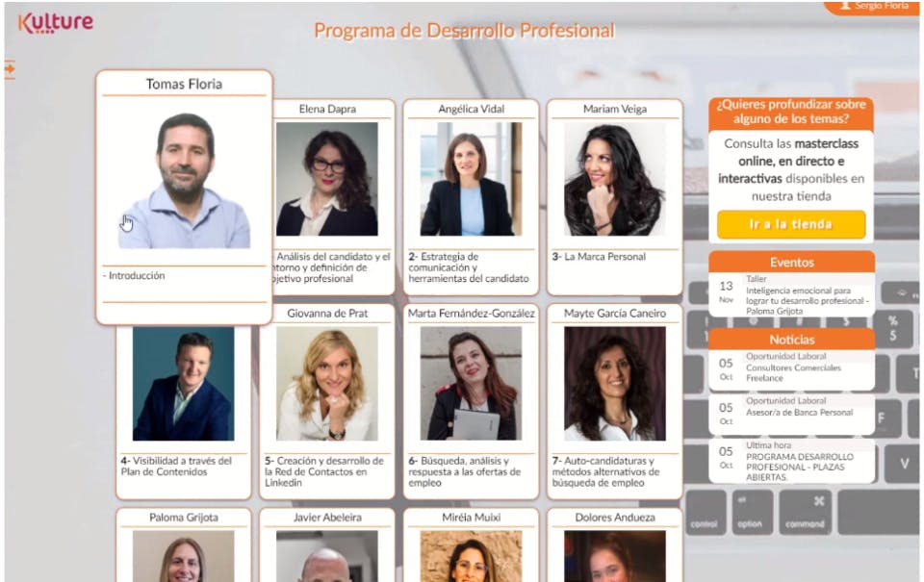Click the Tomas Floria name heading

click(184, 85)
